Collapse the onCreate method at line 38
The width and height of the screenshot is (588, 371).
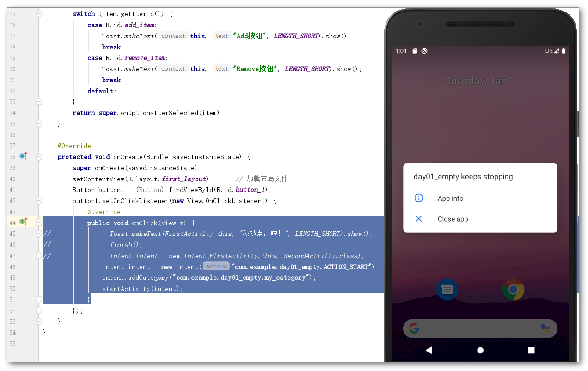[x=39, y=157]
